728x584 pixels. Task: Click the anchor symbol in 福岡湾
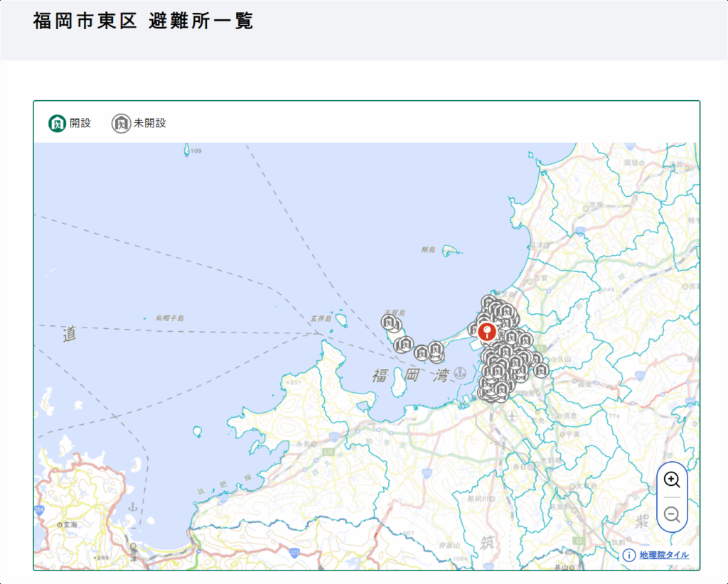coord(460,372)
